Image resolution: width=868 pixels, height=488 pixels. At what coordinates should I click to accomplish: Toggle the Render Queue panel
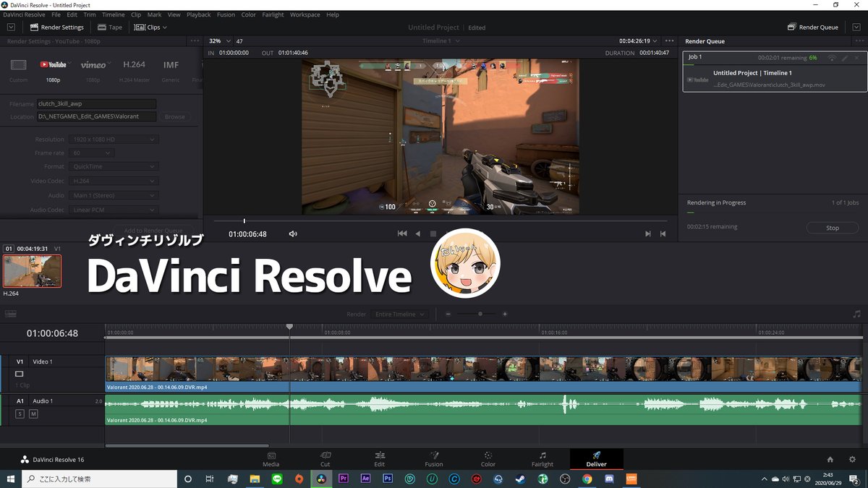812,27
